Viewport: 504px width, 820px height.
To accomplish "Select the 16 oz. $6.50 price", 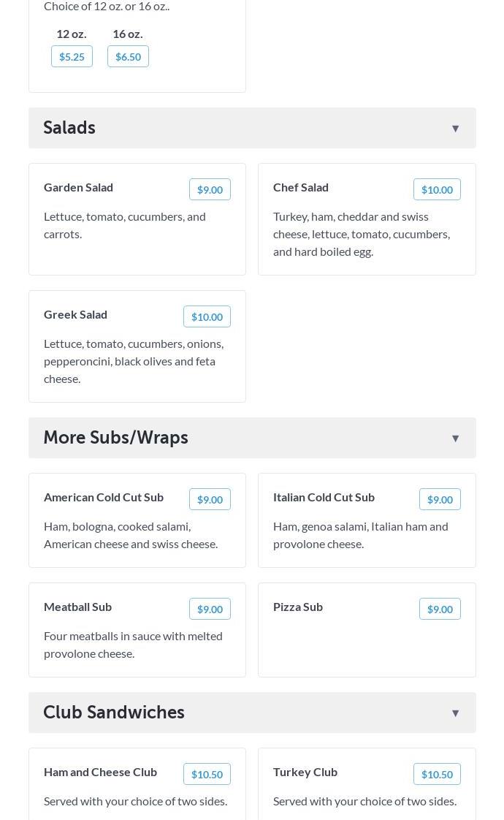I will click(x=128, y=57).
